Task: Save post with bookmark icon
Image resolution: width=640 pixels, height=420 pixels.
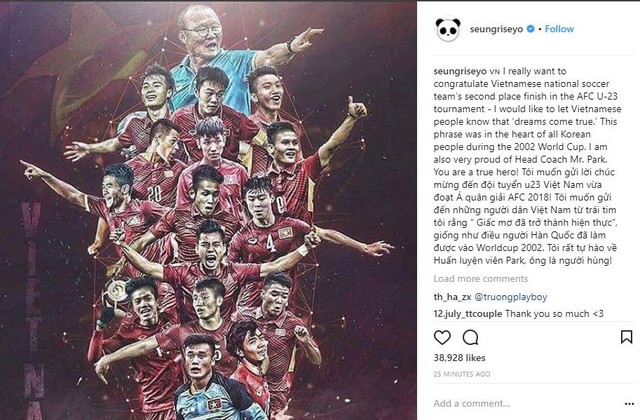Action: pyautogui.click(x=626, y=337)
